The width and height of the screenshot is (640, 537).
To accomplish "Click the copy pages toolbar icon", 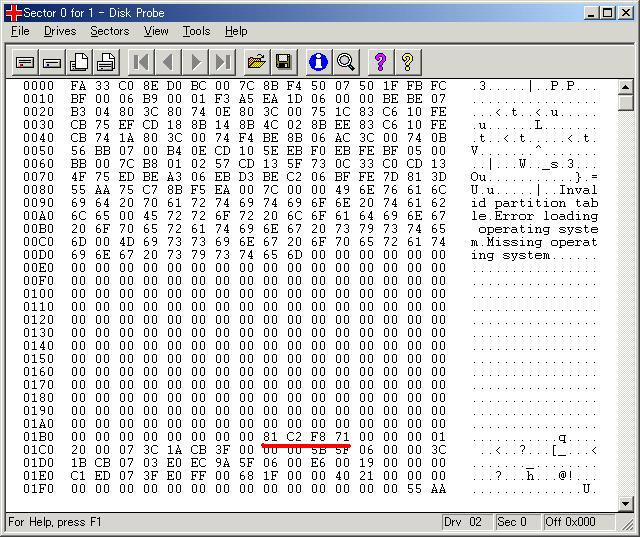I will (x=79, y=62).
